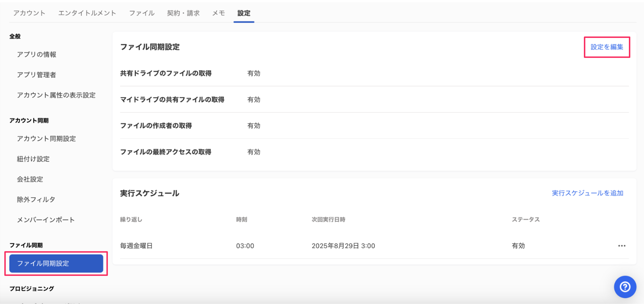Open 契約・請求 tab

[183, 13]
